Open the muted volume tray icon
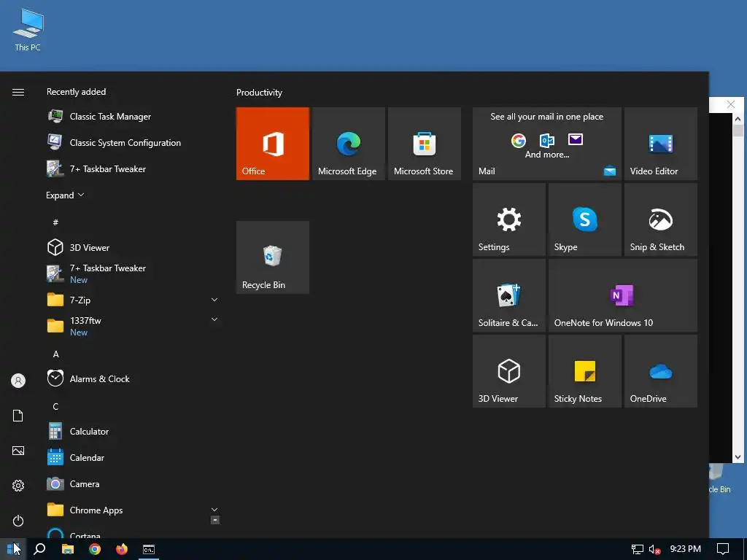Viewport: 747px width, 560px height. point(654,550)
